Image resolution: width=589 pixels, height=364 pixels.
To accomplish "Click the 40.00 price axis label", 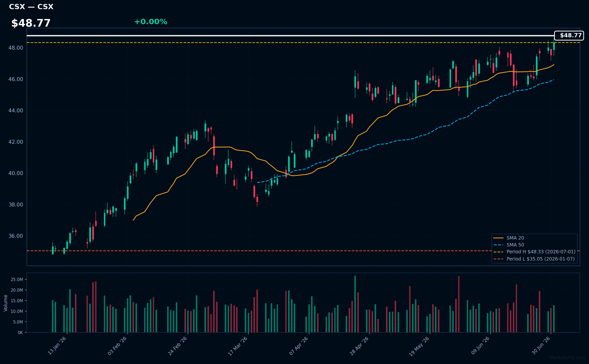I will (16, 173).
